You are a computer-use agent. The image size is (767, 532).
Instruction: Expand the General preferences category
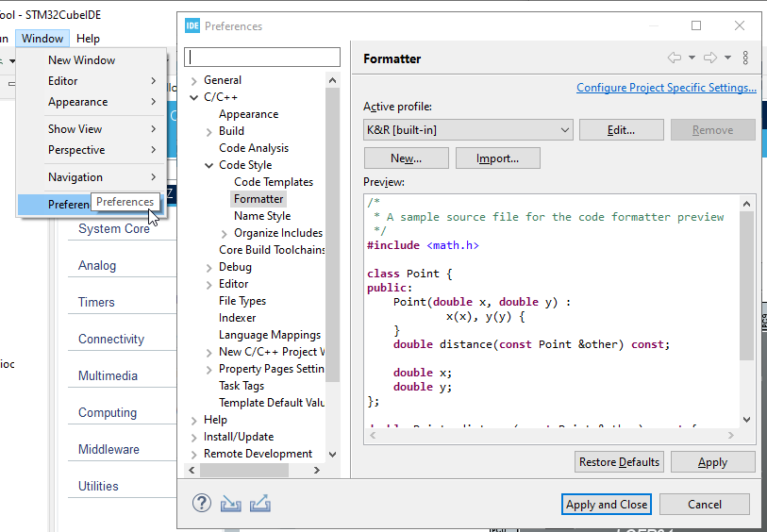tap(194, 80)
